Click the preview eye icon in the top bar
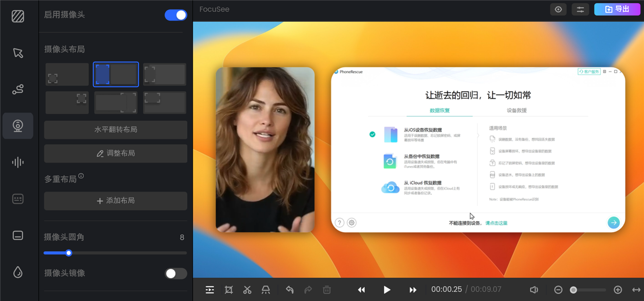Image resolution: width=644 pixels, height=301 pixels. [558, 9]
